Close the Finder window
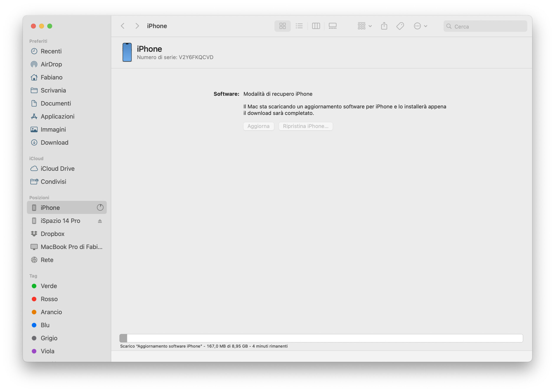Image resolution: width=555 pixels, height=392 pixels. pos(33,26)
